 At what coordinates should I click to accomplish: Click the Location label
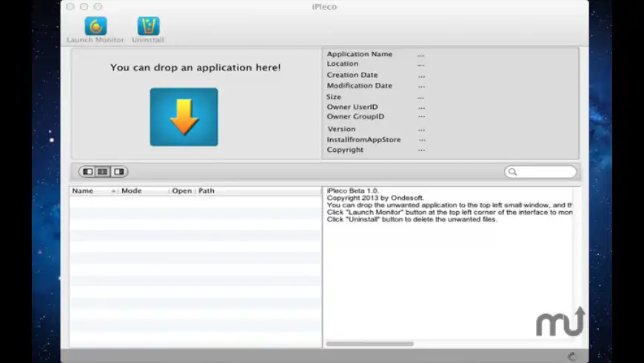click(343, 64)
